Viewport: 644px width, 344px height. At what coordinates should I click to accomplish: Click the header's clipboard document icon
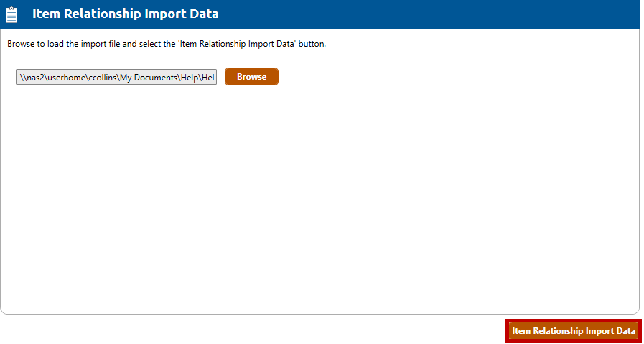[x=11, y=14]
